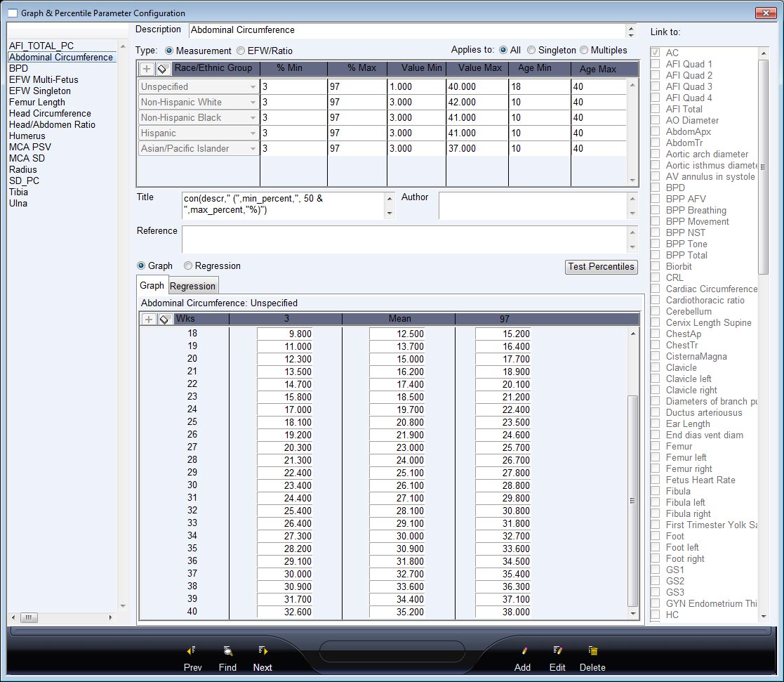The width and height of the screenshot is (784, 682).
Task: Click the week 18 Mean value 12.500
Action: click(x=397, y=334)
